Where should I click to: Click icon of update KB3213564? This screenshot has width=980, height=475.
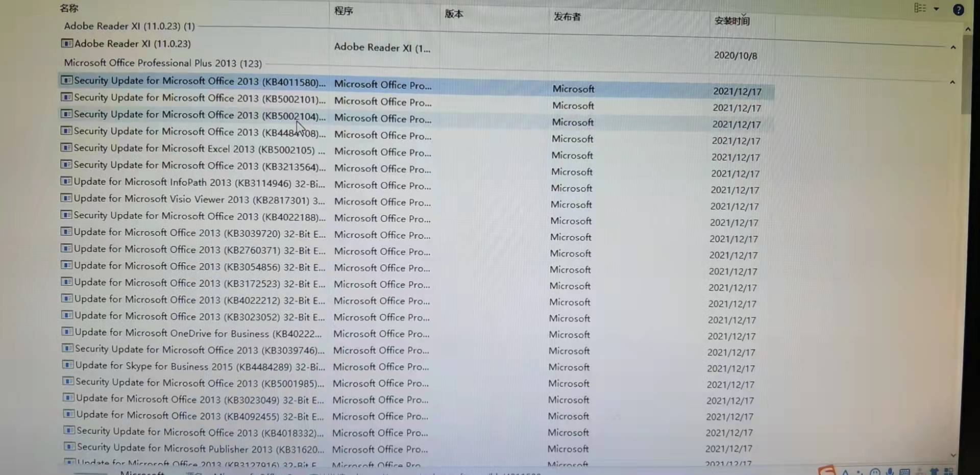click(66, 164)
